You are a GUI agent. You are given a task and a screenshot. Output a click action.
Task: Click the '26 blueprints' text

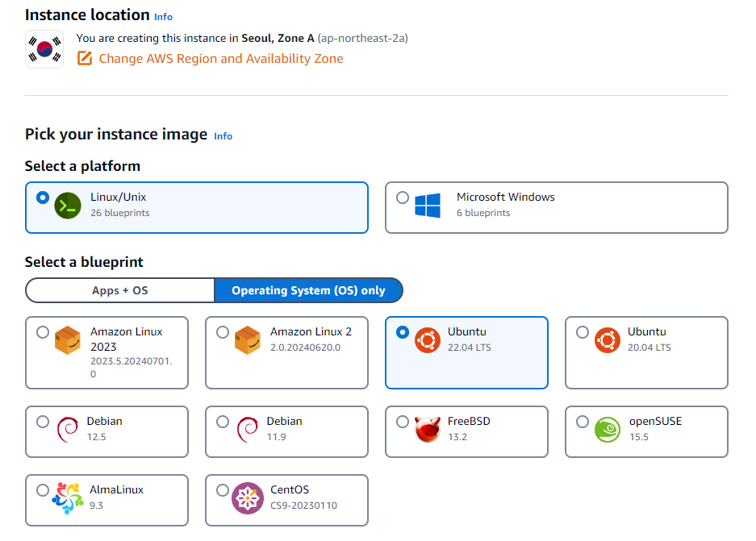click(x=120, y=213)
